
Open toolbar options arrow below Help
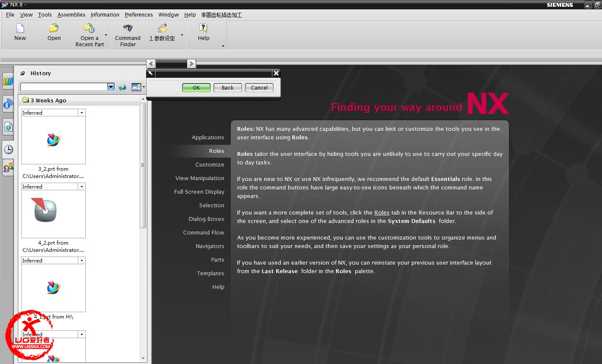point(223,46)
